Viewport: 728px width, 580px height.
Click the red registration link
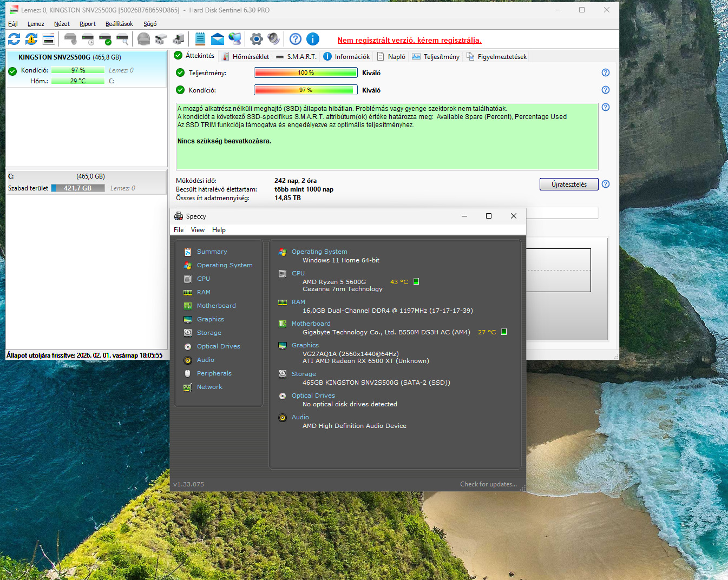pos(410,40)
